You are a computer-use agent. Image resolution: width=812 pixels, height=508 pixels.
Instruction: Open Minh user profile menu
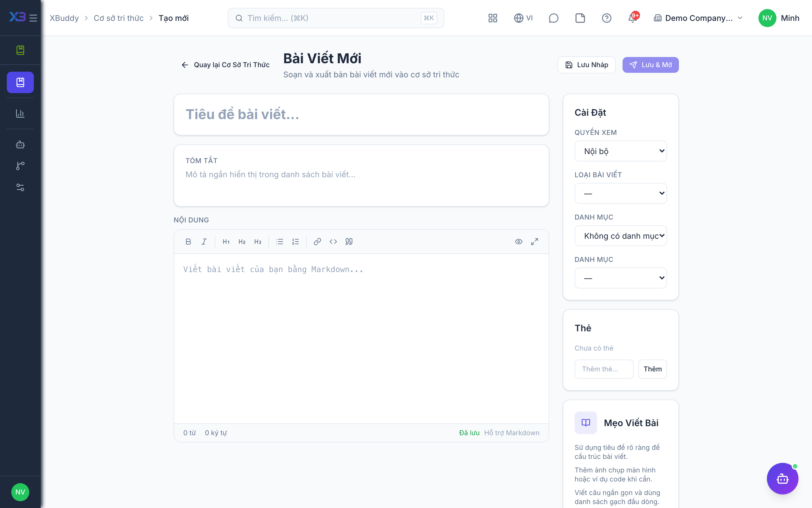click(778, 18)
